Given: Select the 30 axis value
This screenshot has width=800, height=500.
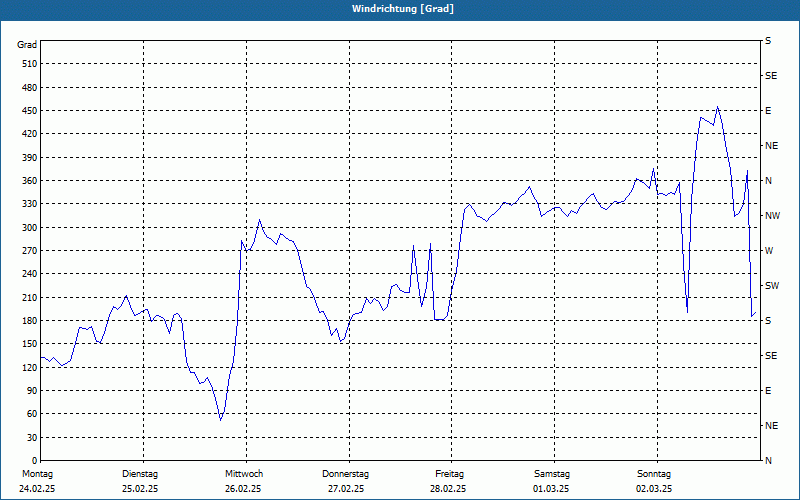Looking at the screenshot, I should 32,437.
